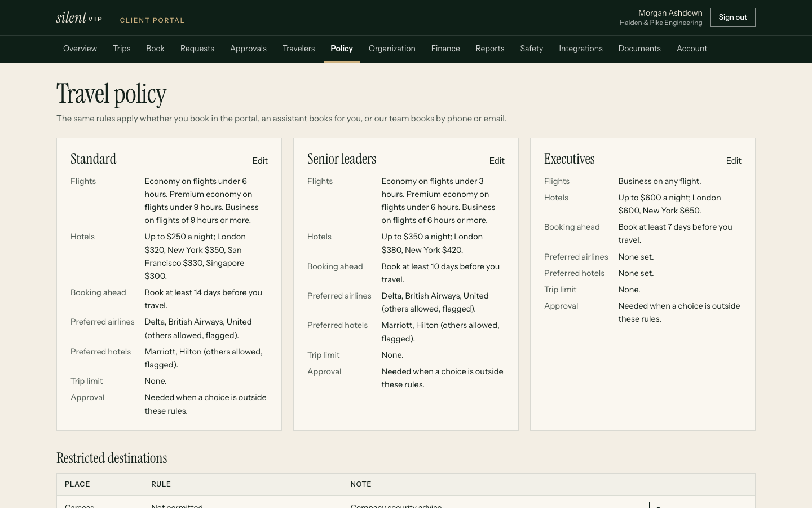Click the Senior leaders card title
Viewport: 812px width, 508px height.
click(342, 159)
